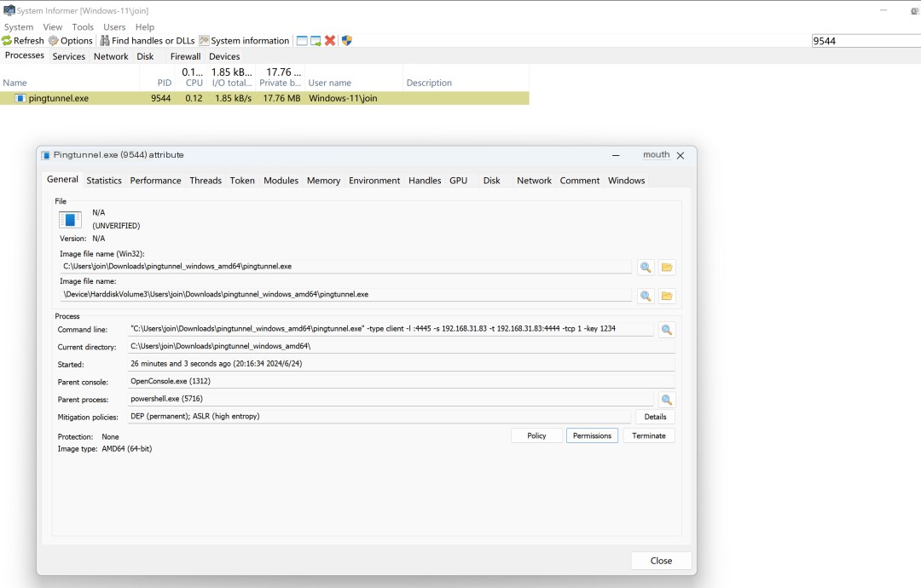
Task: Click the find window and thread icon
Action: tap(316, 41)
